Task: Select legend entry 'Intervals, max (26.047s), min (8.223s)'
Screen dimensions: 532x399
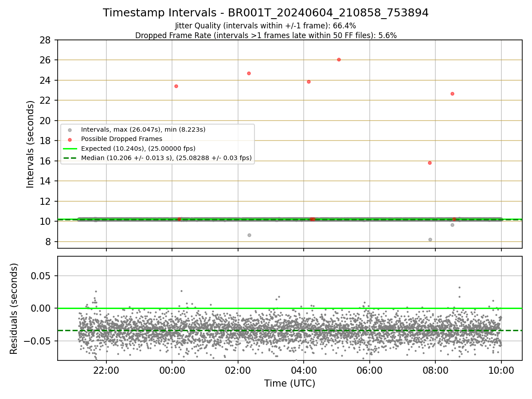Action: tap(143, 129)
